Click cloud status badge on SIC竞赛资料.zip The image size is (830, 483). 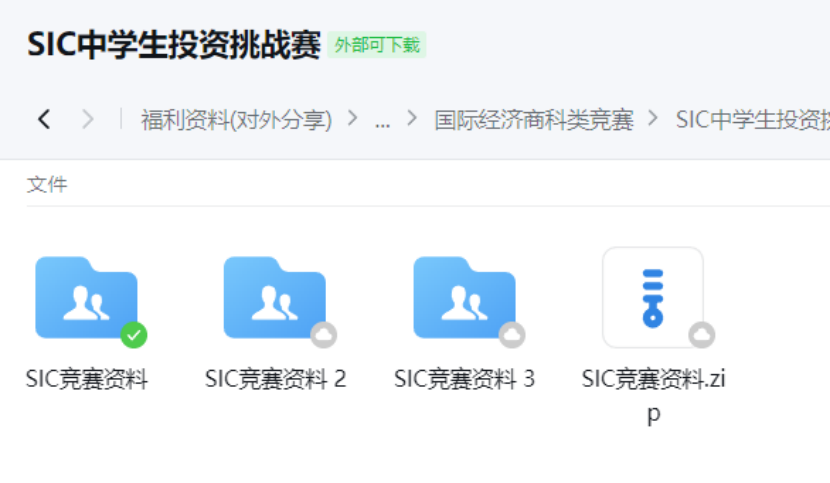point(701,335)
